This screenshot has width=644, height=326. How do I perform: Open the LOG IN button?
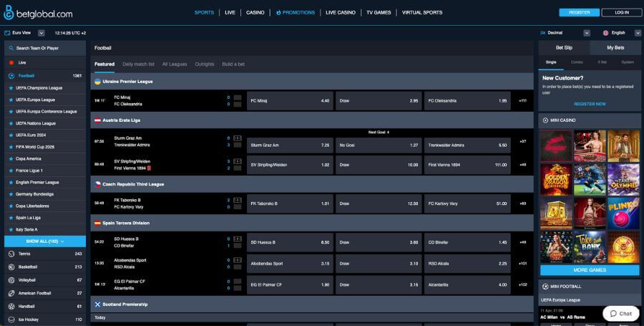(x=621, y=12)
